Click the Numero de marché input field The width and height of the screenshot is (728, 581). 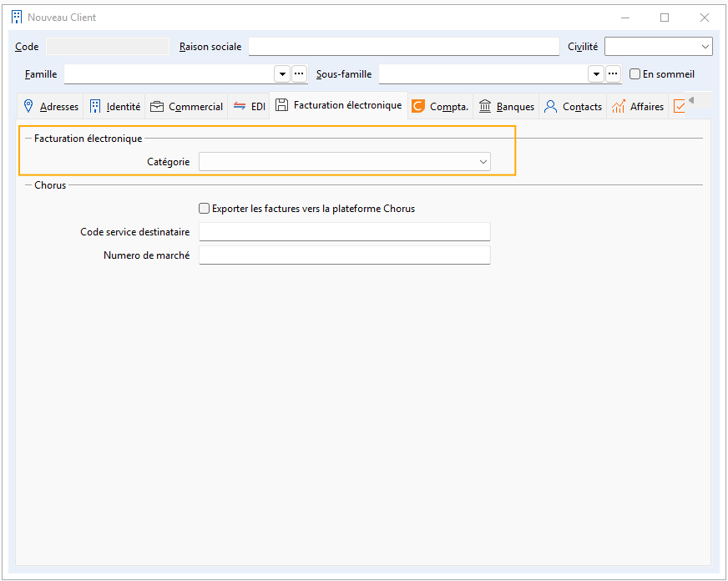pyautogui.click(x=344, y=255)
